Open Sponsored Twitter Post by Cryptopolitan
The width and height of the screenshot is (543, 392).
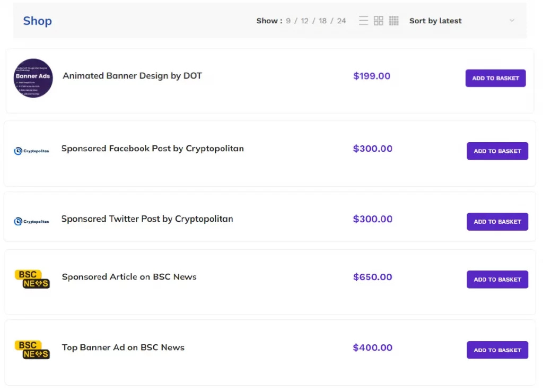coord(147,219)
